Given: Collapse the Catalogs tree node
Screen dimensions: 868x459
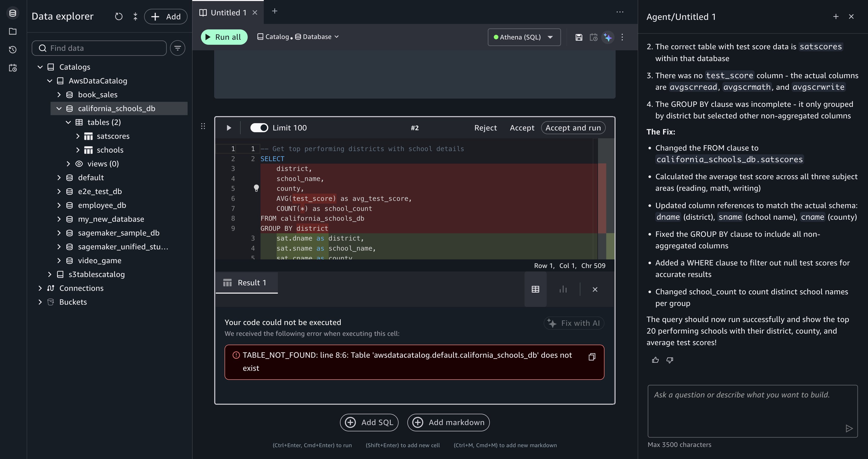Looking at the screenshot, I should (x=40, y=67).
